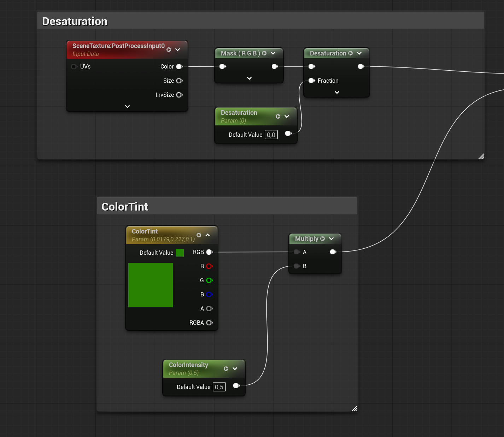The height and width of the screenshot is (437, 504).
Task: Click the ColorTint alpha A output pin
Action: pos(210,308)
